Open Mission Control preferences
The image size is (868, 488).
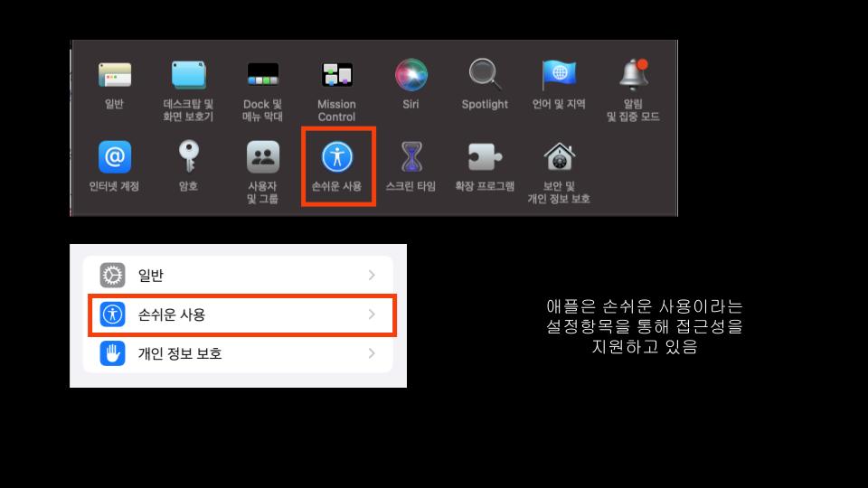coord(336,75)
